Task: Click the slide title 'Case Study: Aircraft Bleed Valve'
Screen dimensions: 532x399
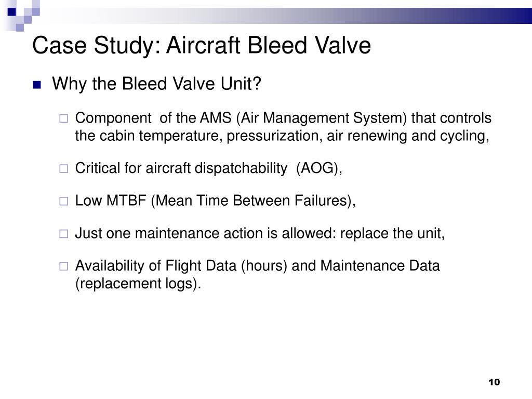Action: pyautogui.click(x=202, y=45)
